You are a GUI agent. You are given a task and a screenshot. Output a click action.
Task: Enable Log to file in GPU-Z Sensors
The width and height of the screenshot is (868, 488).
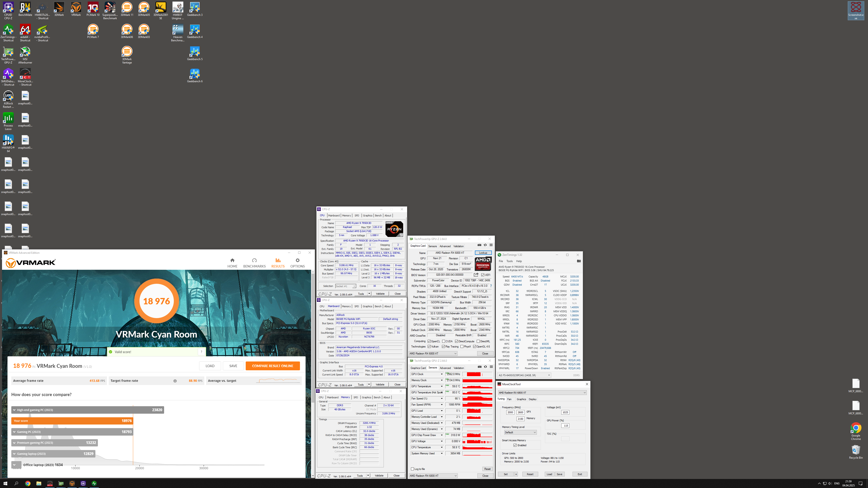click(x=413, y=469)
